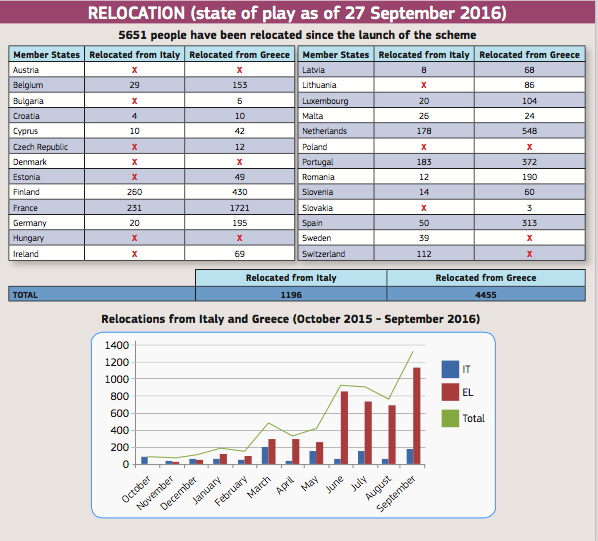Viewport: 598px width, 541px height.
Task: Click the October axis label
Action: coord(136,489)
